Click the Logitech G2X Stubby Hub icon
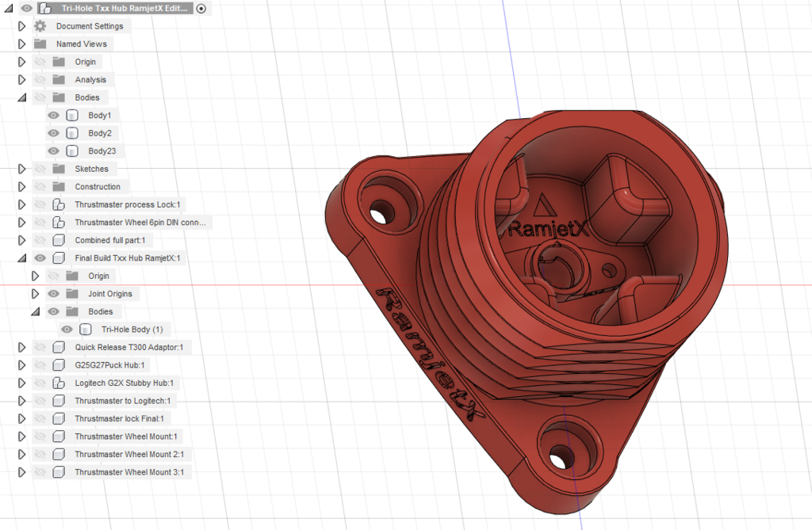The image size is (812, 530). click(x=59, y=383)
